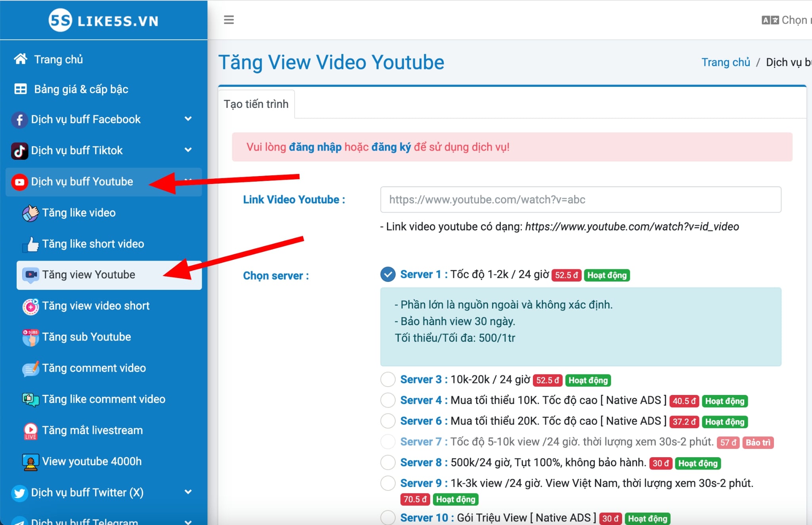Select the Facebook icon in sidebar
This screenshot has width=812, height=525.
pos(19,119)
